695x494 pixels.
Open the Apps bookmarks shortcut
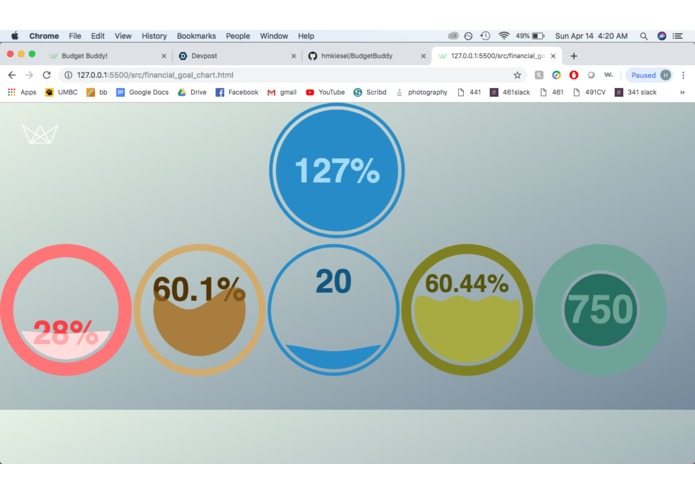(22, 92)
